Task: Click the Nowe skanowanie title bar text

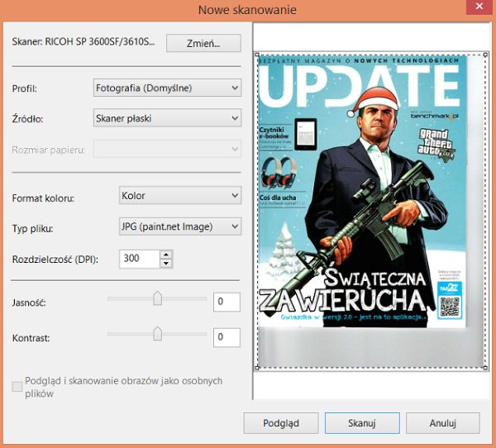Action: [247, 10]
